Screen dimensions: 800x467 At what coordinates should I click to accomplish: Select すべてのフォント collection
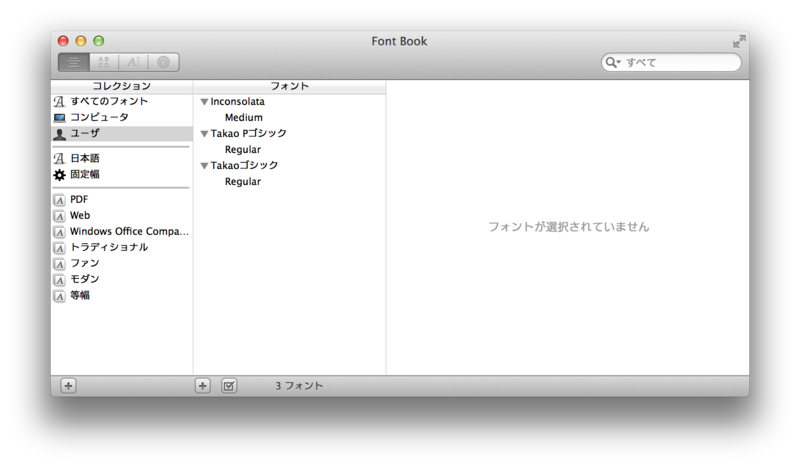tap(121, 101)
